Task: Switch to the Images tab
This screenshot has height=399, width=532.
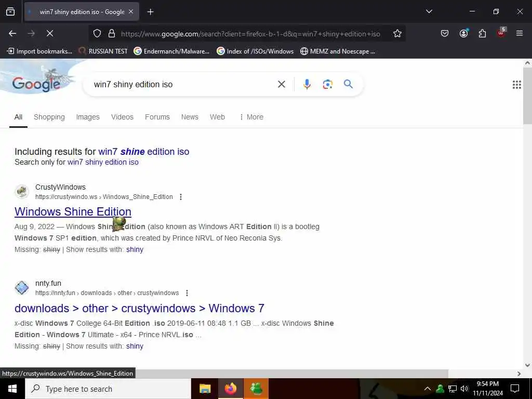Action: point(88,117)
